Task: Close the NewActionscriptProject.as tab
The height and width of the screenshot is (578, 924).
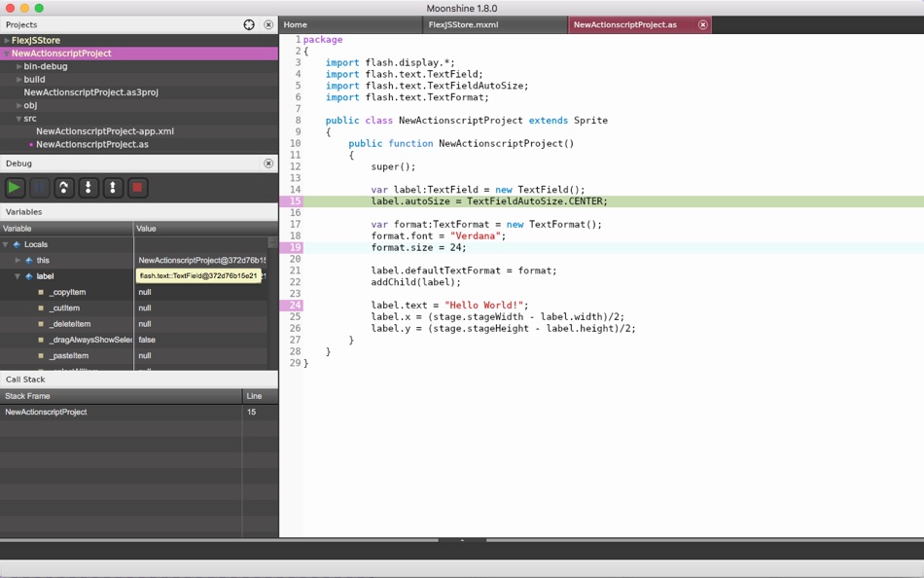Action: point(702,24)
